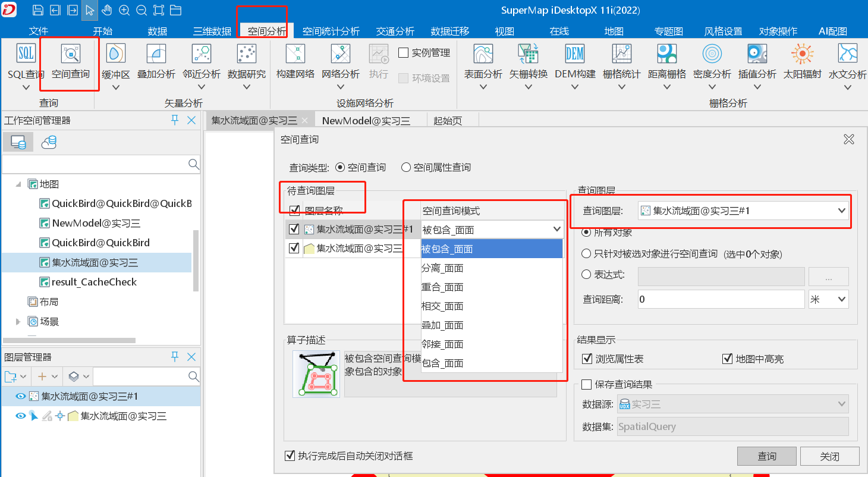The image size is (868, 477).
Task: Choose 相交_面面 from the mode list
Action: 492,306
